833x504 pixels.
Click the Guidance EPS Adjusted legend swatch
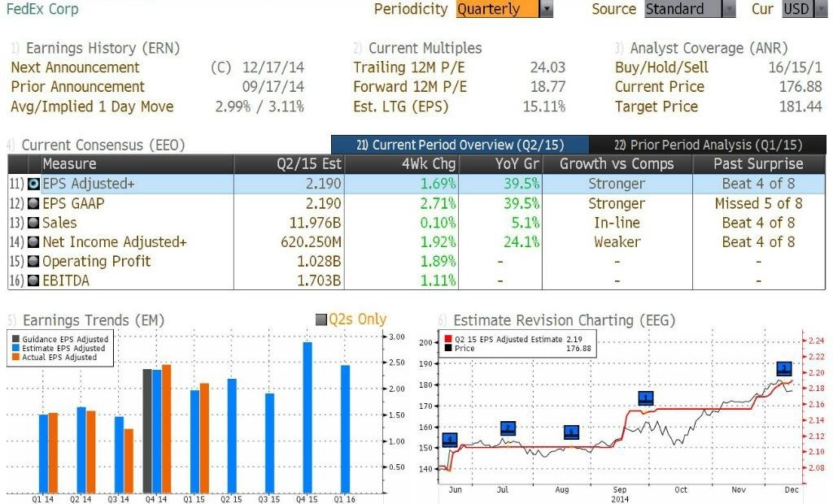click(x=15, y=339)
